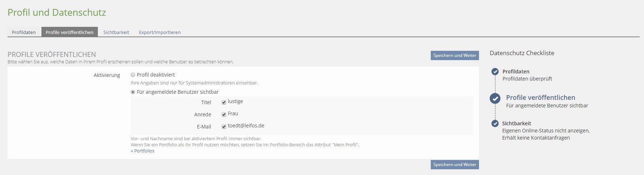Open the Portfolios link
644x175 pixels.
coord(144,151)
